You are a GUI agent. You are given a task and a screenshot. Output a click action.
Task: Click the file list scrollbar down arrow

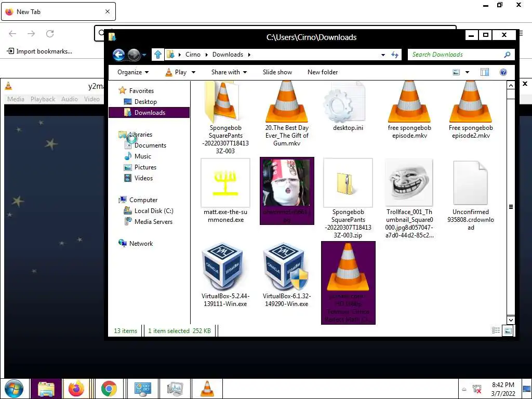511,320
